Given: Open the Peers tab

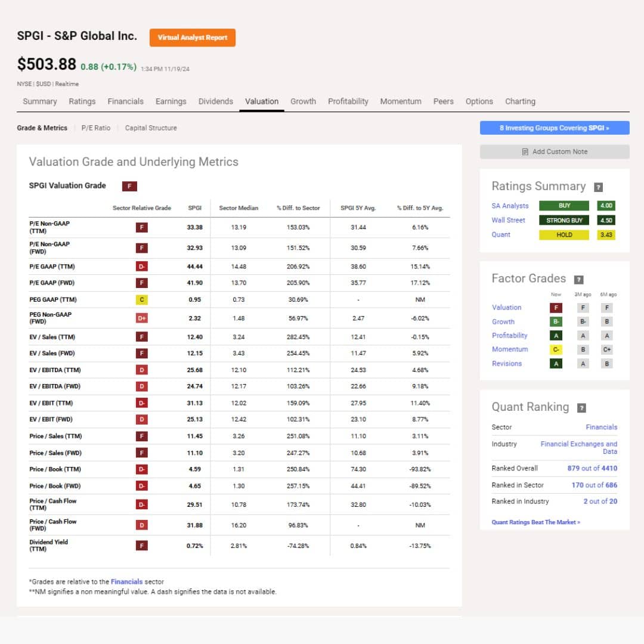Looking at the screenshot, I should tap(444, 101).
